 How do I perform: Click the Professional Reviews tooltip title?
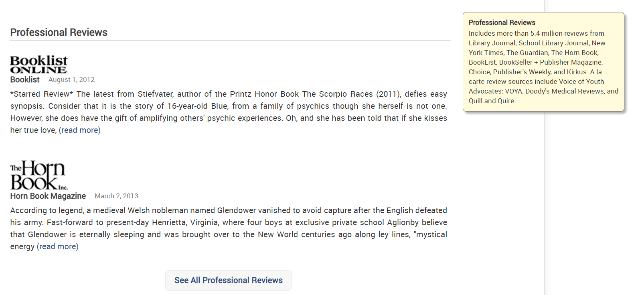click(502, 22)
